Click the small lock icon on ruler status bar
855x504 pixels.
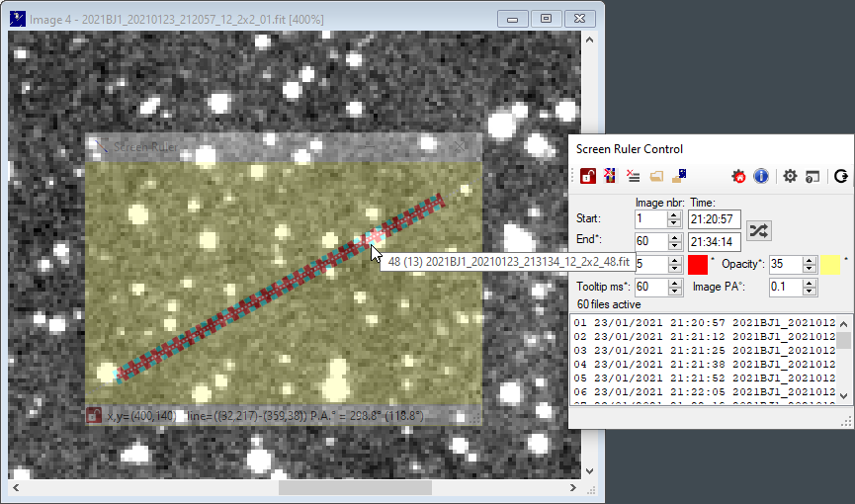[94, 415]
